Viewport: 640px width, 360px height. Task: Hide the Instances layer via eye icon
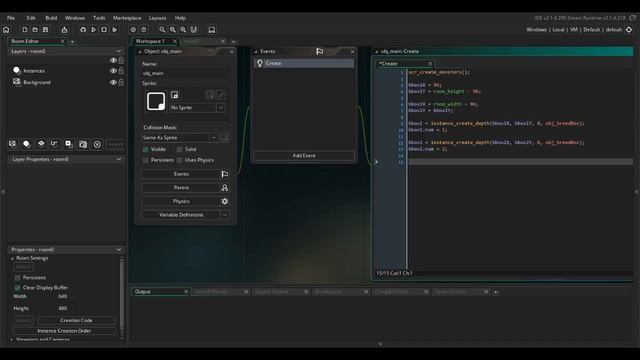point(113,71)
